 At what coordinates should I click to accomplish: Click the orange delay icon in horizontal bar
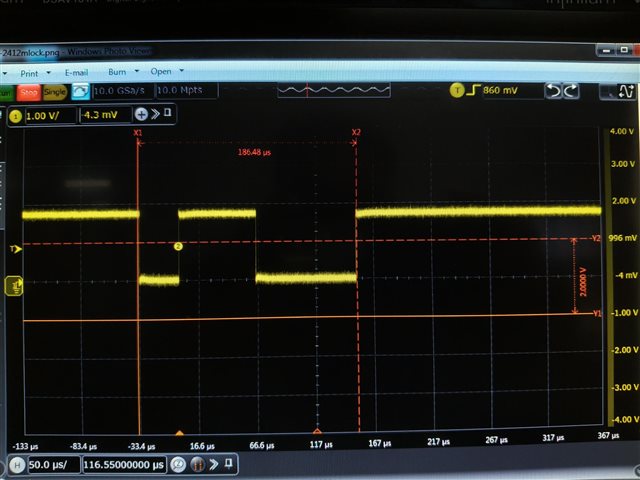click(198, 464)
